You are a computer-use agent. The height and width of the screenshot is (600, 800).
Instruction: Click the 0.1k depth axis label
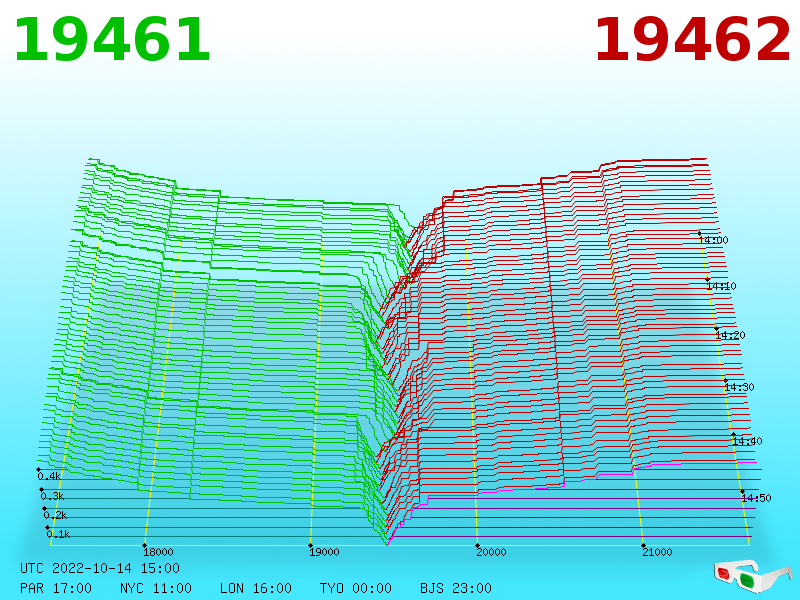[x=59, y=534]
